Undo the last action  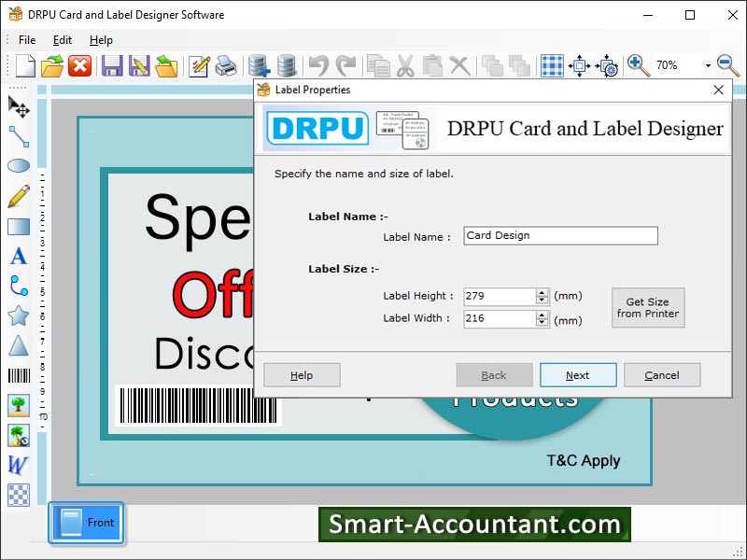tap(318, 65)
